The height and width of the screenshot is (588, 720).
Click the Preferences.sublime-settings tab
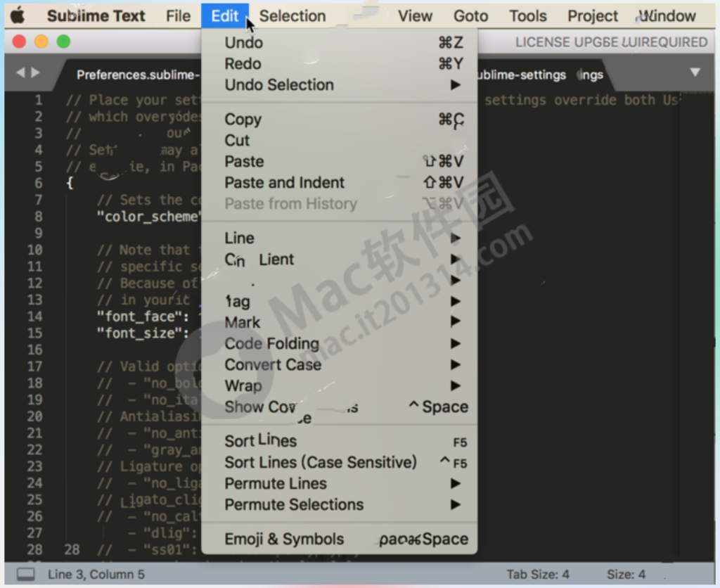click(x=133, y=75)
